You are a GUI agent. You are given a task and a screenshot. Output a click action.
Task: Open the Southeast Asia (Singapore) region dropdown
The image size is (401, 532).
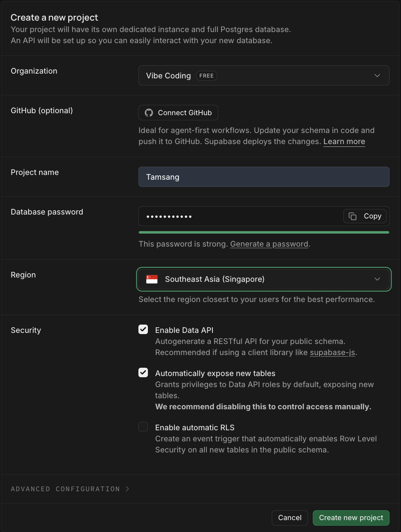(x=264, y=279)
